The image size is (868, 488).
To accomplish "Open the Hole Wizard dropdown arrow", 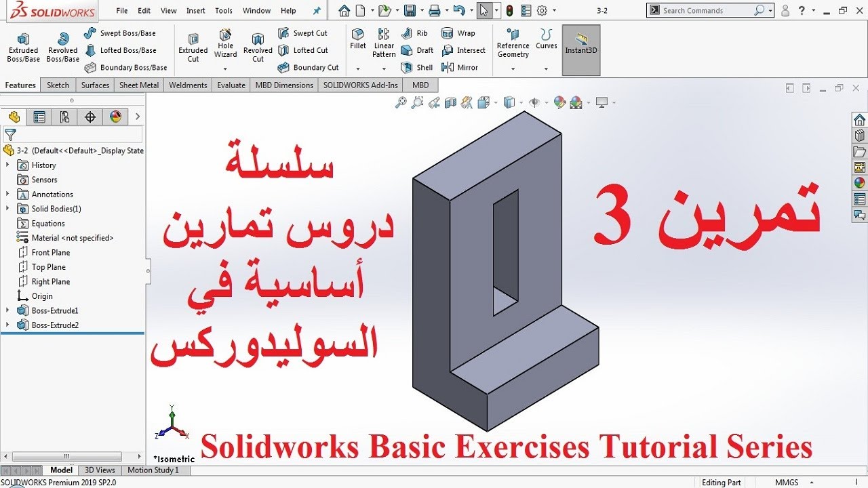I will (x=226, y=68).
